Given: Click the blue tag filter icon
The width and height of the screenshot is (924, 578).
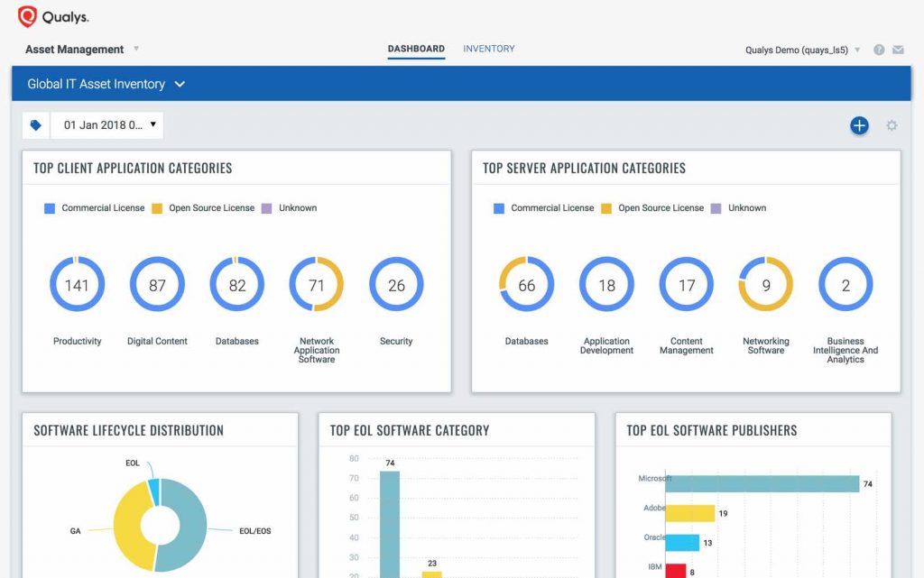Looking at the screenshot, I should coord(36,125).
